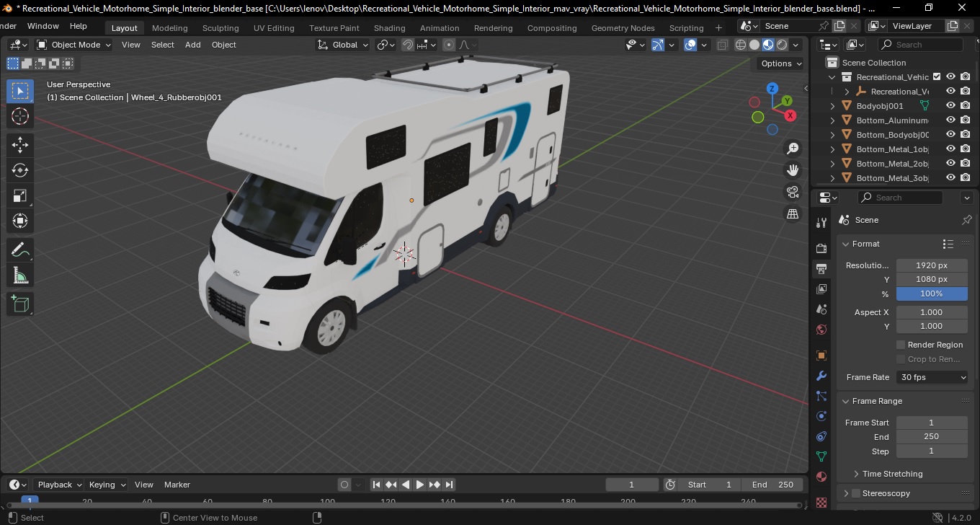
Task: Toggle Bottom_Metal_1obj eye visibility
Action: click(x=950, y=149)
